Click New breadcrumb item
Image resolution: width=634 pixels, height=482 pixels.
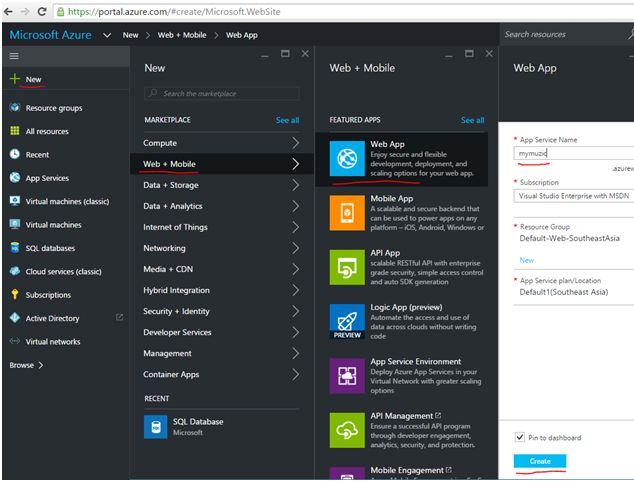(130, 35)
